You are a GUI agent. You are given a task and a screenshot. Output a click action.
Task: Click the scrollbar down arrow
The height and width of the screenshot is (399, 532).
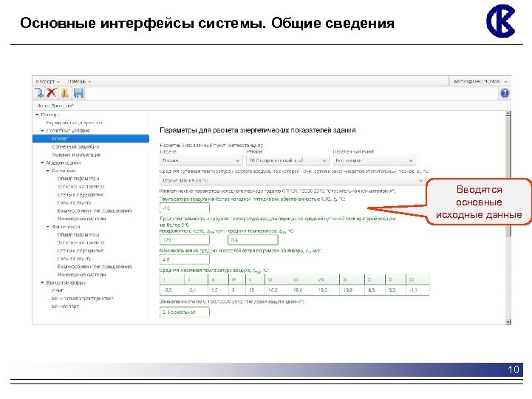508,321
